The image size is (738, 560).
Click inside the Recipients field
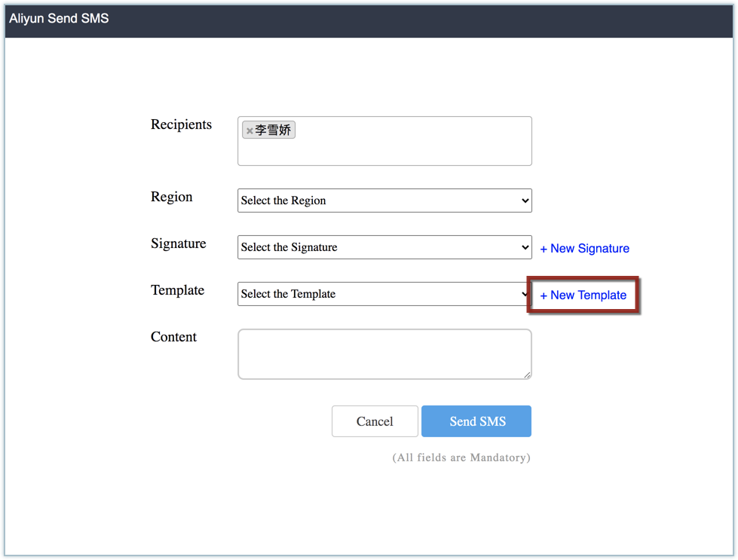[x=384, y=141]
